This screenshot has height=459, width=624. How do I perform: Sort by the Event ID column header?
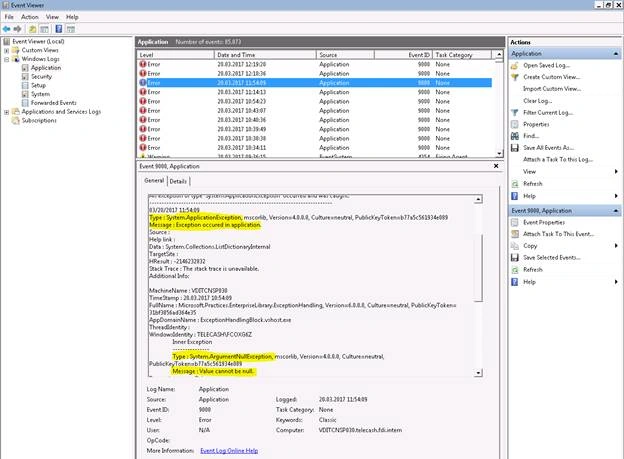coord(403,55)
